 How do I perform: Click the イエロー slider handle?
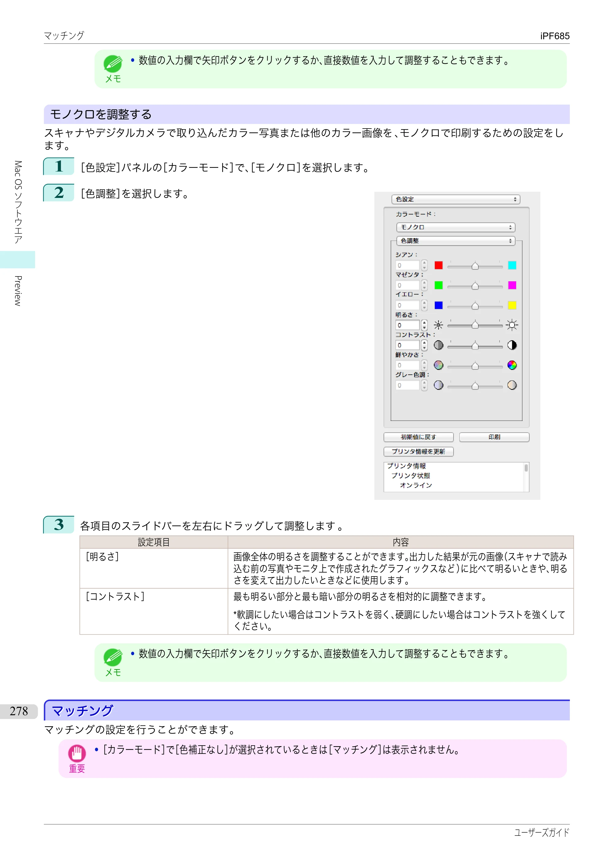coord(475,306)
